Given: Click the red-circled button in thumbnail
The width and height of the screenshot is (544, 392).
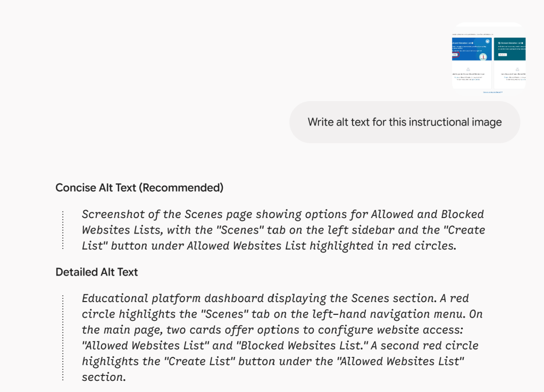Looking at the screenshot, I should pos(455,54).
